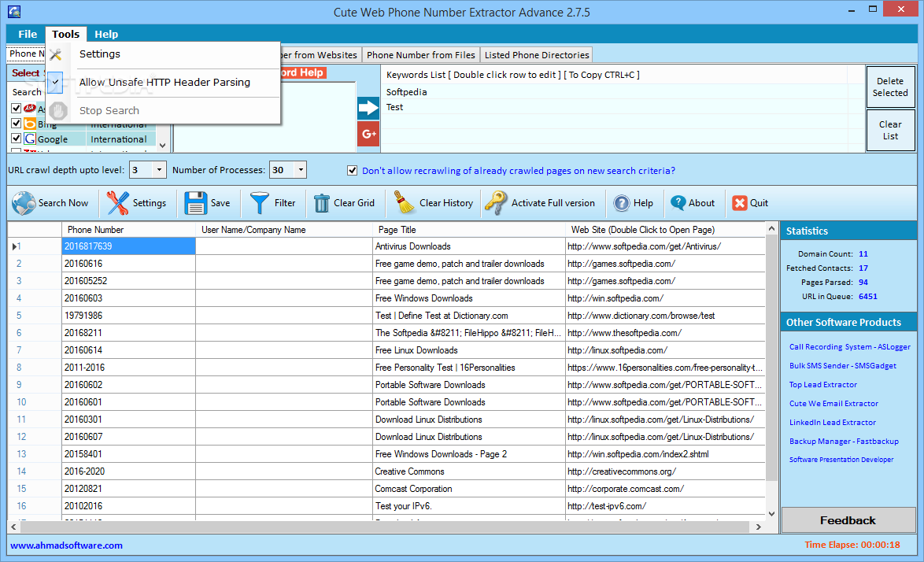
Task: Click the Save floppy disk icon
Action: [x=195, y=203]
